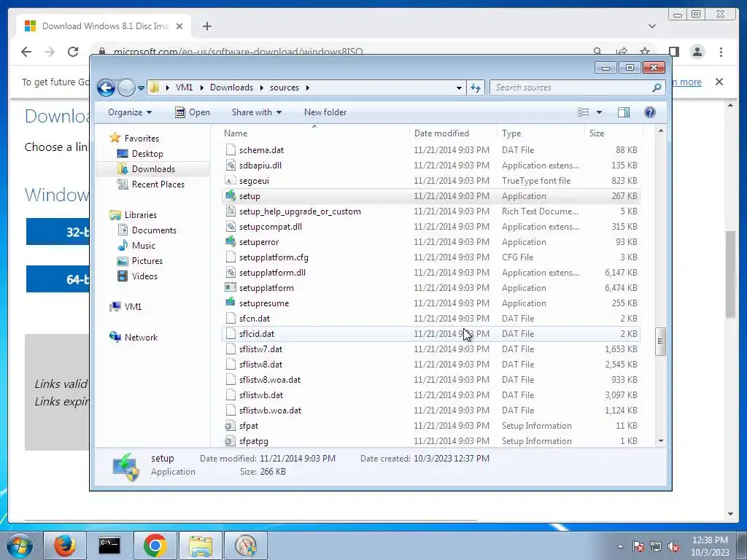Open Command Prompt from taskbar
Screen dimensions: 747x560
pos(109,545)
